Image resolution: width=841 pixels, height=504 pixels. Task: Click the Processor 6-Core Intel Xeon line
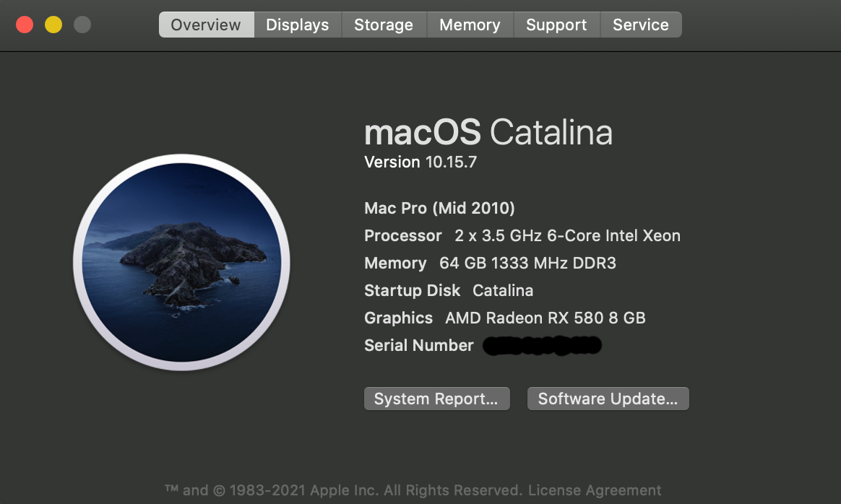[x=522, y=236]
